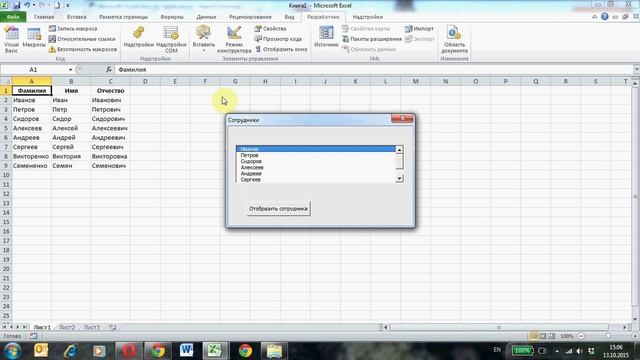Select row 12 header
Viewport: 640px width, 360px height.
click(x=6, y=194)
